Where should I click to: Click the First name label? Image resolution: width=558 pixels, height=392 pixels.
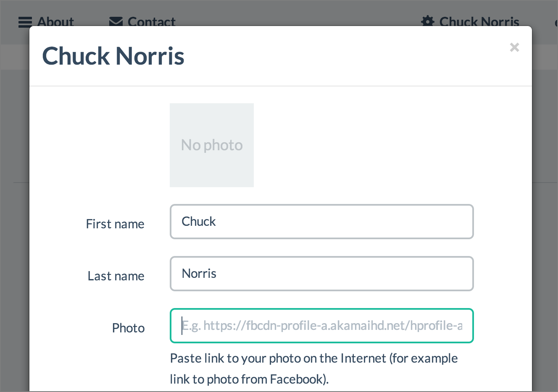[x=115, y=224]
